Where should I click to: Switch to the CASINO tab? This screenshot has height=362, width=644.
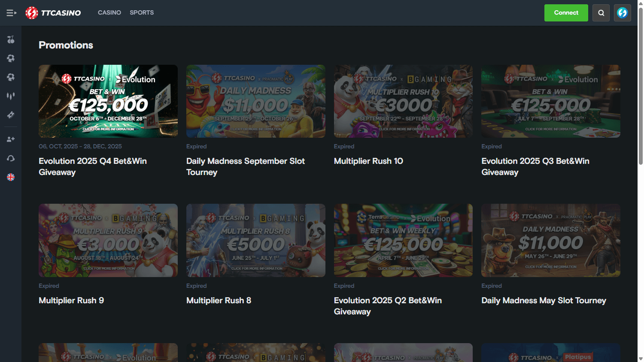click(109, 12)
